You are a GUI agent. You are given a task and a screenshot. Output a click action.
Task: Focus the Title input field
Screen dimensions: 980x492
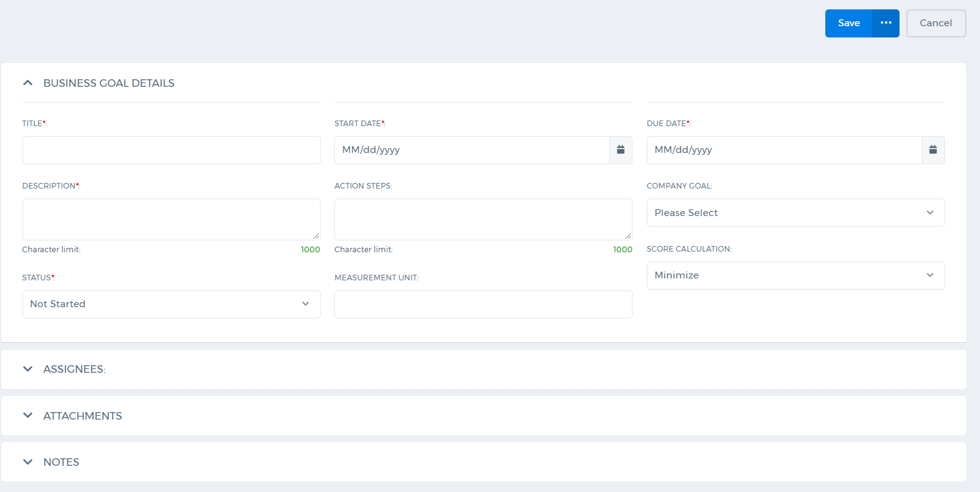(x=172, y=150)
